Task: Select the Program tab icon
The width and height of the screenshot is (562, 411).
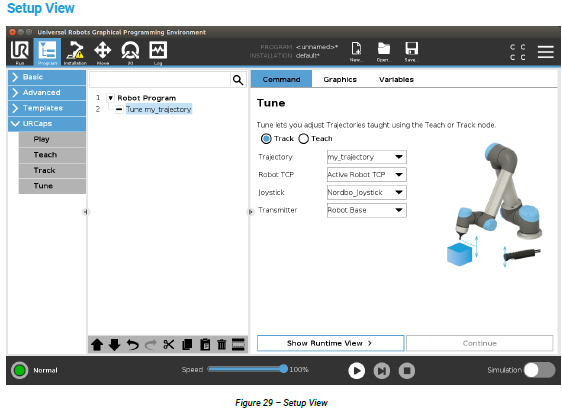Action: [47, 52]
